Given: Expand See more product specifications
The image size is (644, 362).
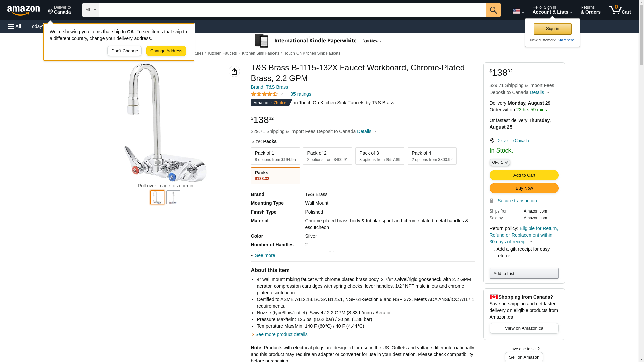Looking at the screenshot, I should (265, 255).
